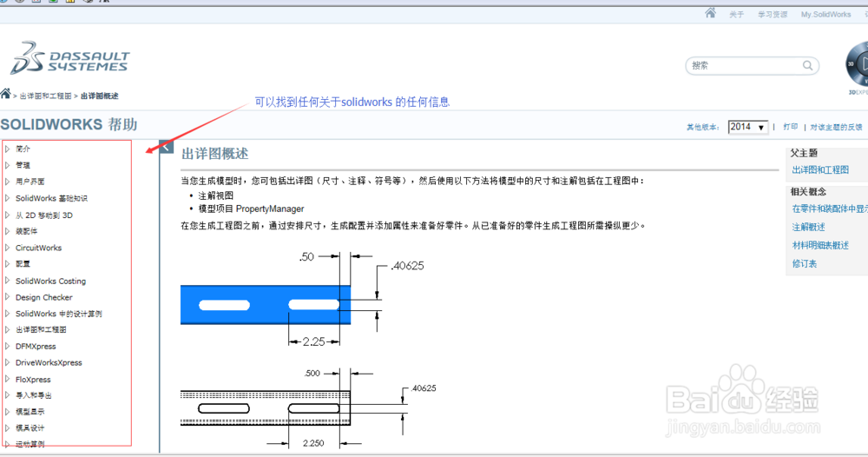This screenshot has height=457, width=868.
Task: Click the 出详图概述 page heading
Action: tap(214, 154)
